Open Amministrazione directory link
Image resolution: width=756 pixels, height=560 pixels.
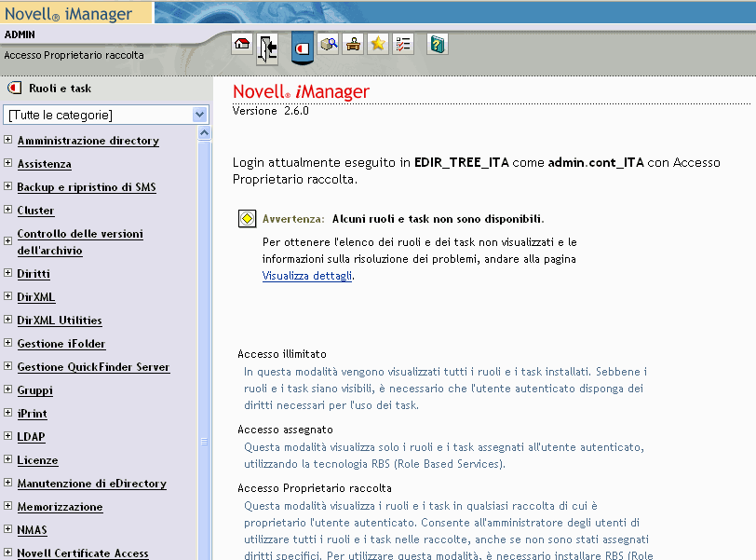tap(88, 141)
